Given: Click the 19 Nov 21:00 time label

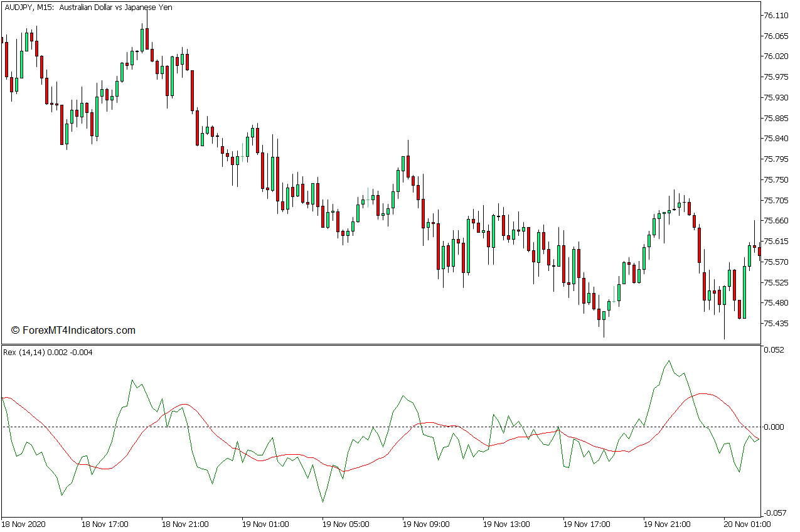Looking at the screenshot, I should [667, 524].
